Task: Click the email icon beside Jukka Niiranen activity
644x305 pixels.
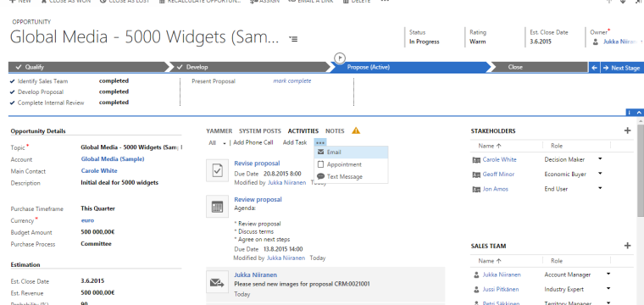Action: 217,282
